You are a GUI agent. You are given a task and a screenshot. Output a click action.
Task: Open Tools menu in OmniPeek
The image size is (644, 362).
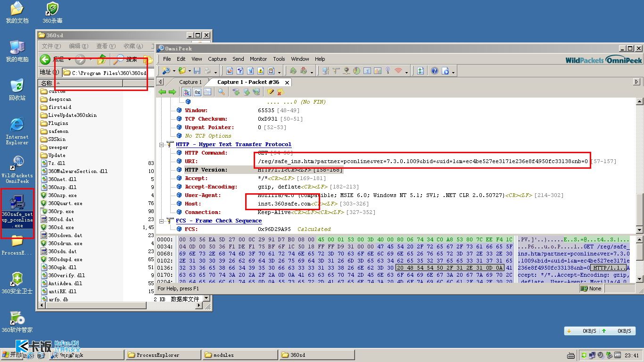click(279, 59)
